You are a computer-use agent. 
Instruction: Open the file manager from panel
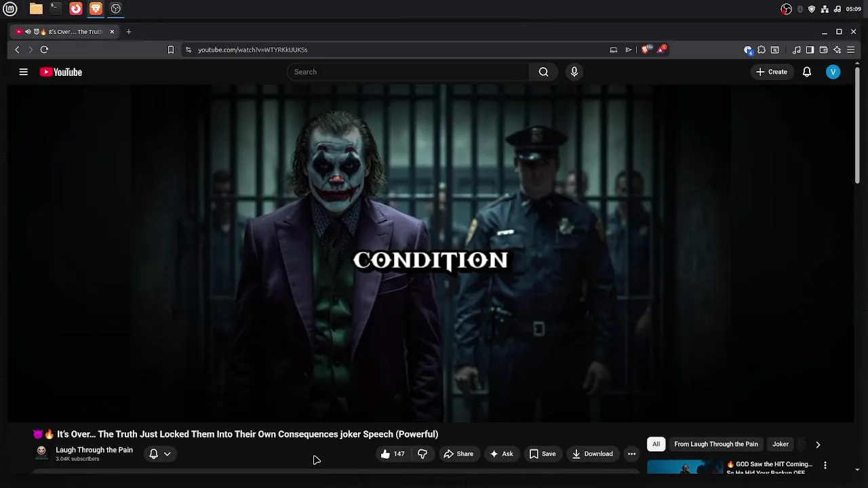(x=36, y=9)
